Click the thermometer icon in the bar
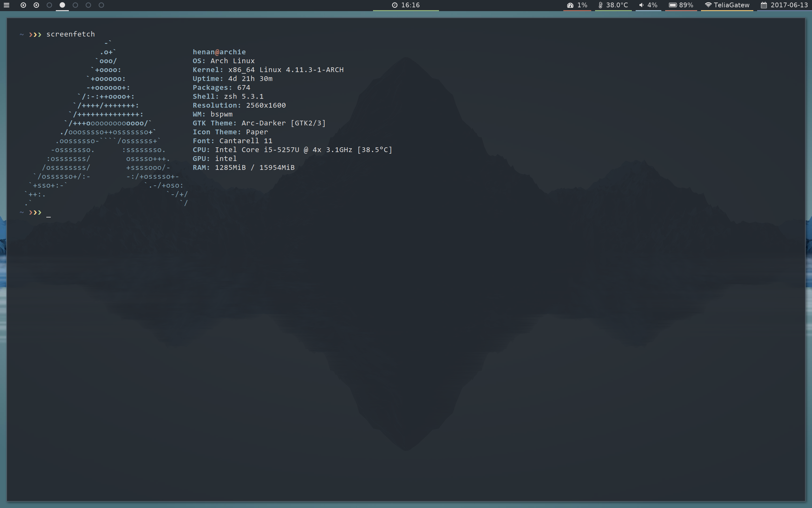Viewport: 812px width, 508px height. click(600, 5)
